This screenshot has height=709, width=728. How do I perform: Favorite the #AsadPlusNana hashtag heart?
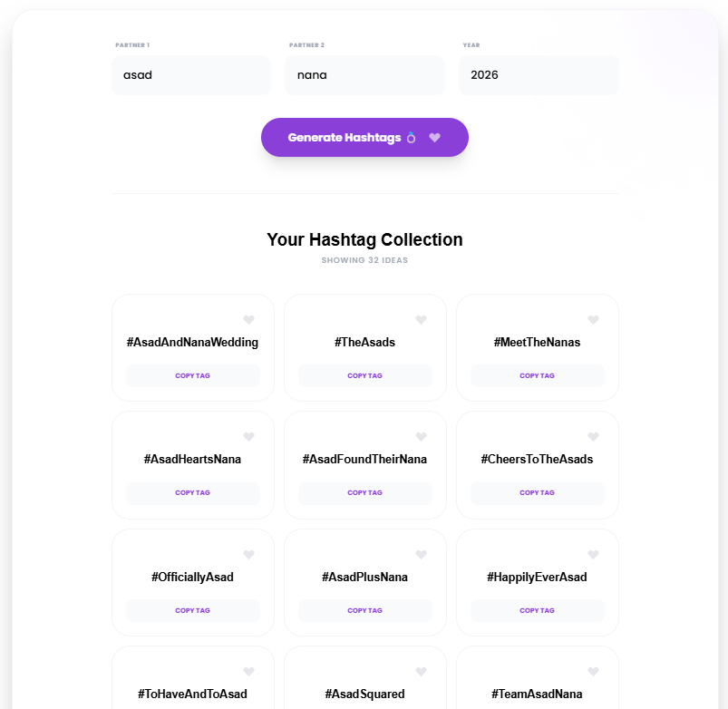[421, 555]
